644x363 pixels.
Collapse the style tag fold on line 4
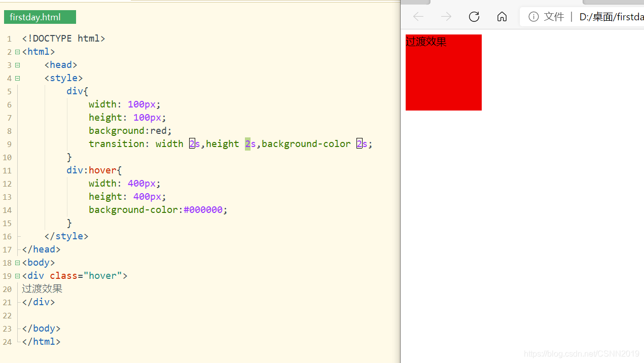click(x=17, y=78)
